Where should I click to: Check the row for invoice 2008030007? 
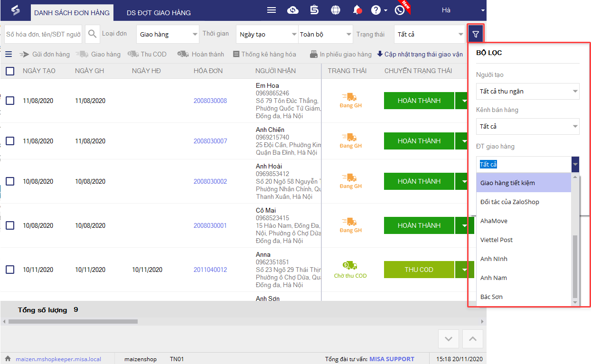point(10,141)
